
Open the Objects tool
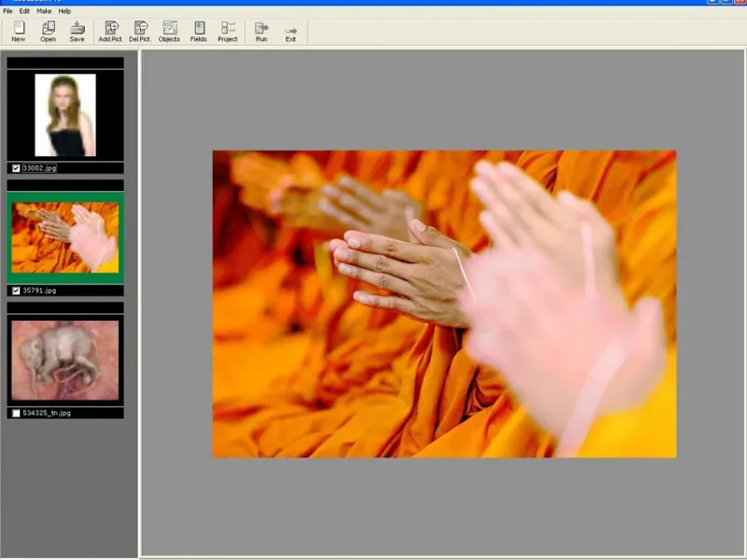(x=169, y=32)
